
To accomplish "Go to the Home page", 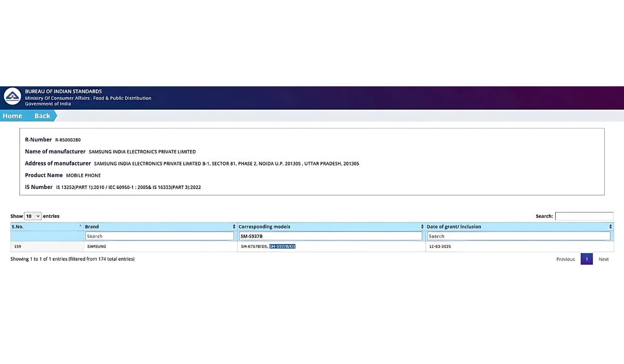I will [12, 116].
